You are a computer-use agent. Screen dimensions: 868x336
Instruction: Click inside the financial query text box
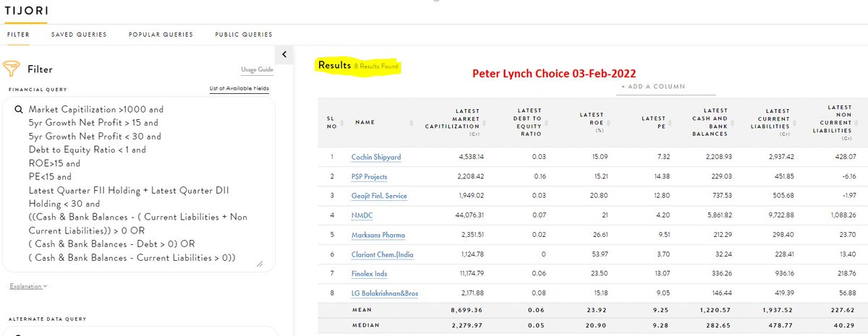pyautogui.click(x=139, y=184)
